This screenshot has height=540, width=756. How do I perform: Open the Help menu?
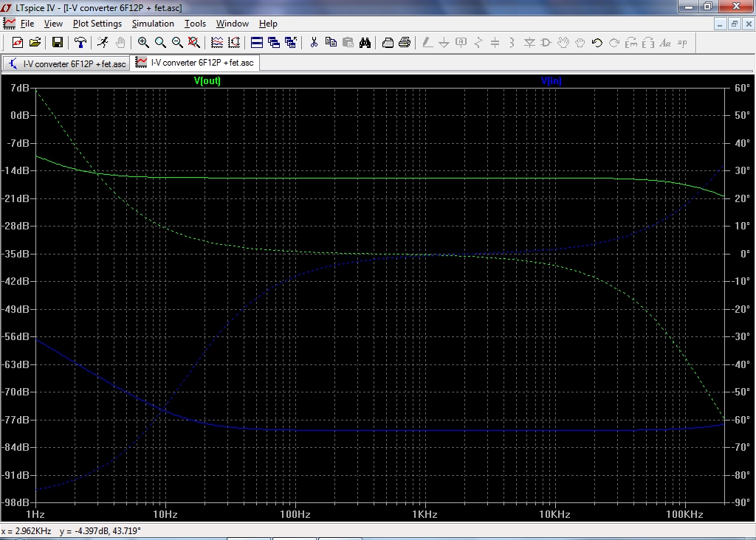pos(268,24)
